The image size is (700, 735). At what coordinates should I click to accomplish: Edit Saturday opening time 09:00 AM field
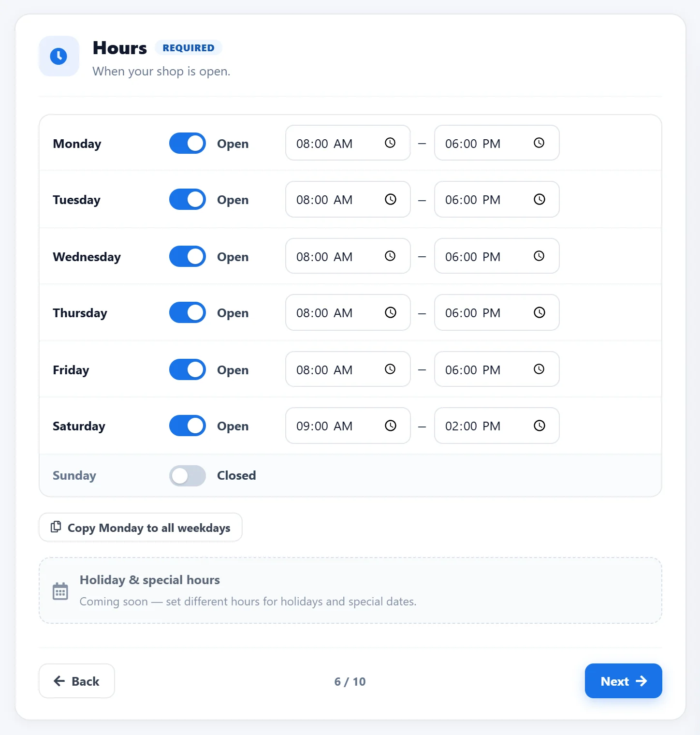348,426
